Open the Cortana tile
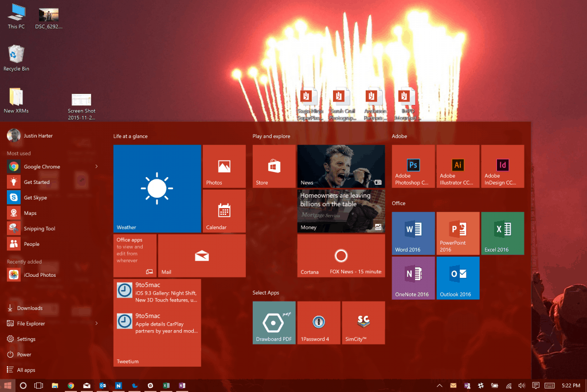 [x=341, y=256]
